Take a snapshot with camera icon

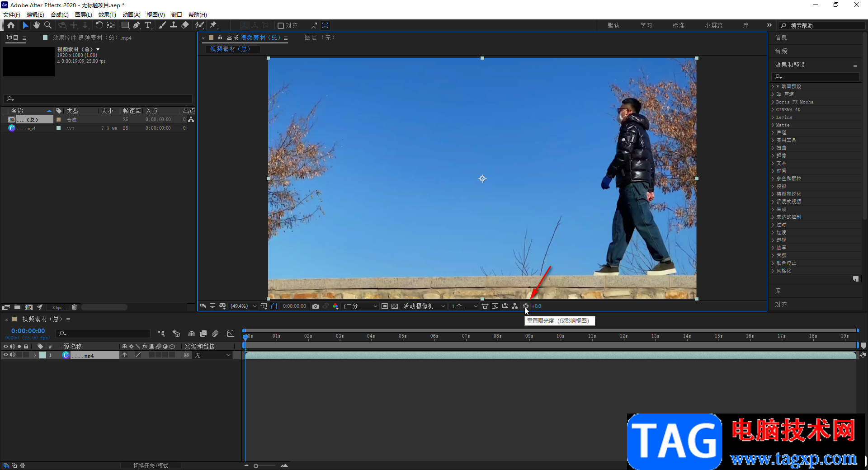(x=316, y=306)
